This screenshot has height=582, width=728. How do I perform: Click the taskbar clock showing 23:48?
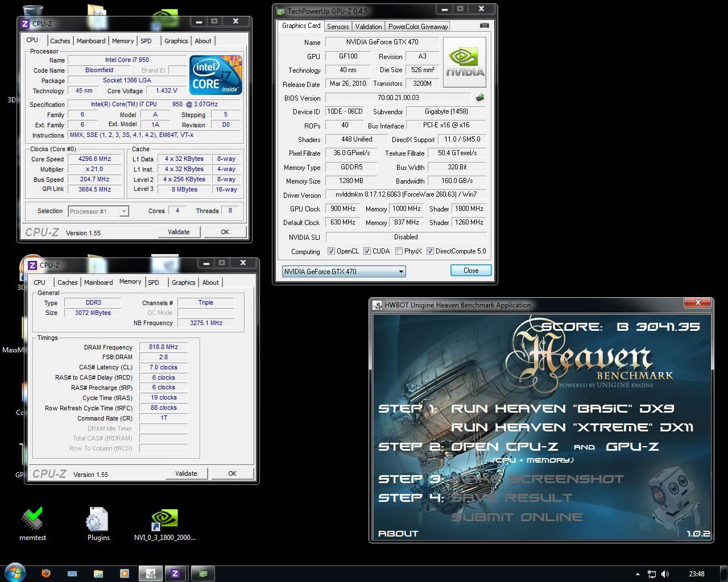696,574
